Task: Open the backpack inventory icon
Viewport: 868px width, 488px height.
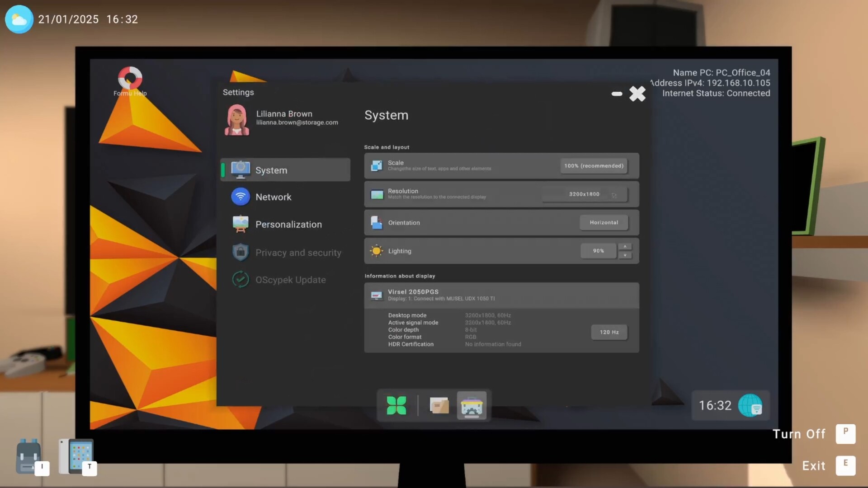Action: coord(28,456)
